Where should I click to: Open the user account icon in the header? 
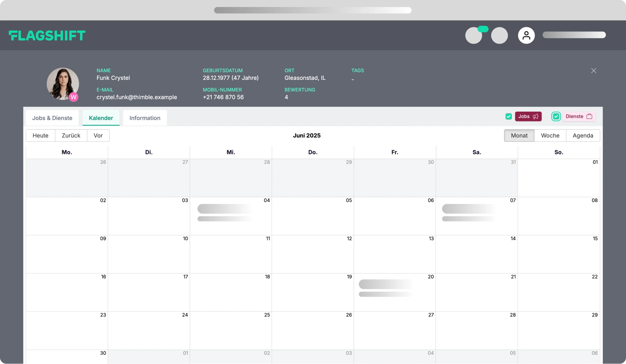(x=526, y=35)
